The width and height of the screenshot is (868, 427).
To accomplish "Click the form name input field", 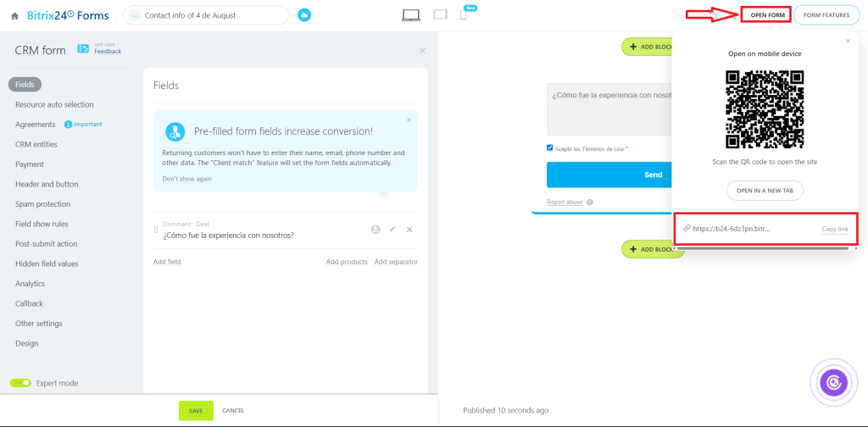I will click(211, 15).
